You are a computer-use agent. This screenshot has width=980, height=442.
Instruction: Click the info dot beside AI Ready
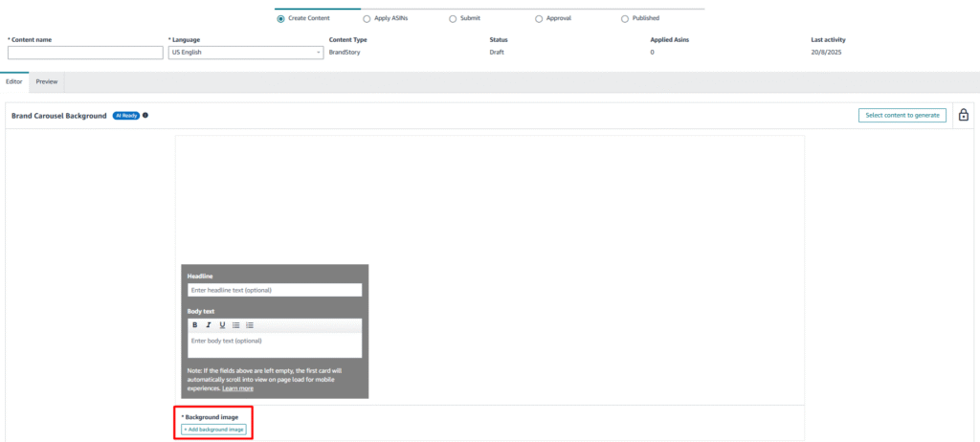145,116
